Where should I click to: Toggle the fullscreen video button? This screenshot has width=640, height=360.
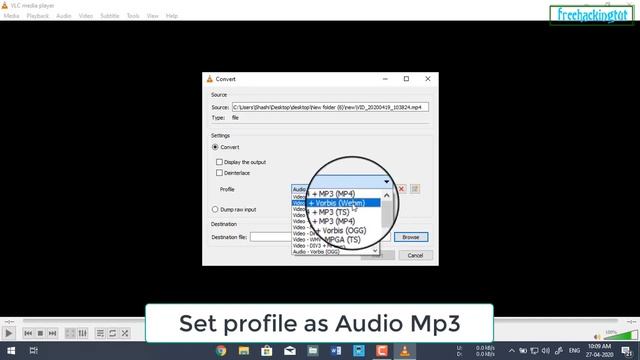(70, 333)
